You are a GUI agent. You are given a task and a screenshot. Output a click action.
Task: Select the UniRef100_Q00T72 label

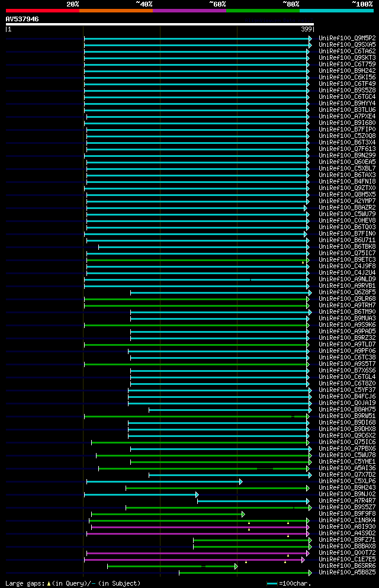click(x=347, y=552)
